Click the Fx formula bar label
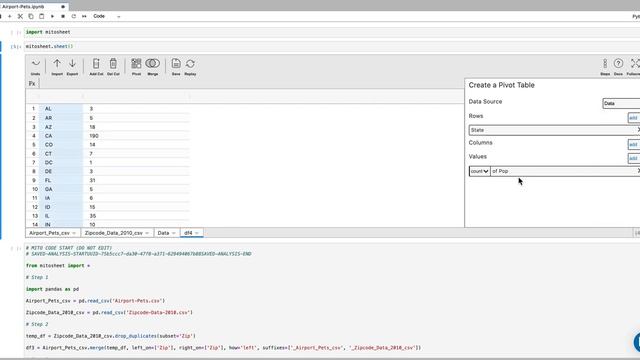640x360 pixels. click(32, 84)
